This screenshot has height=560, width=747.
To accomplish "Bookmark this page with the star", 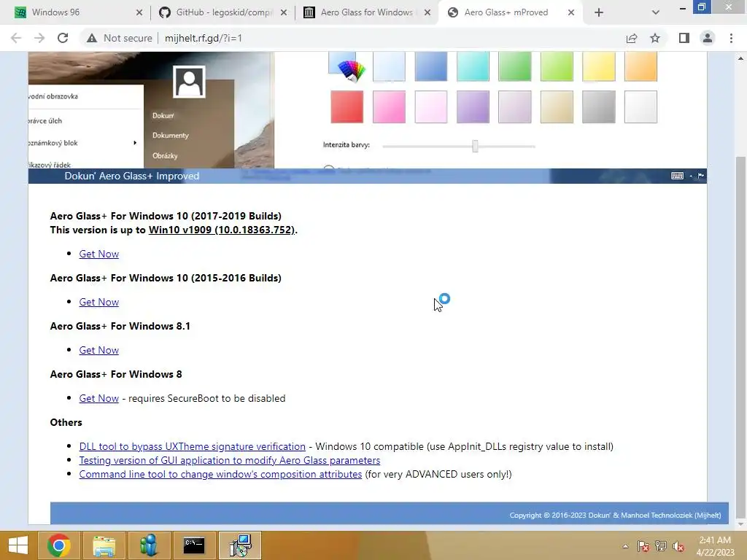I will (x=655, y=38).
